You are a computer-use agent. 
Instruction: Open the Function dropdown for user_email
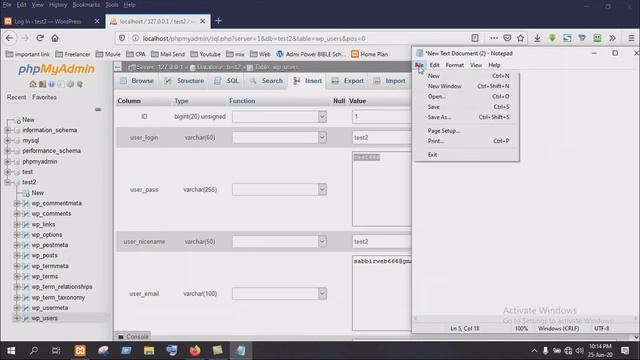[280, 293]
